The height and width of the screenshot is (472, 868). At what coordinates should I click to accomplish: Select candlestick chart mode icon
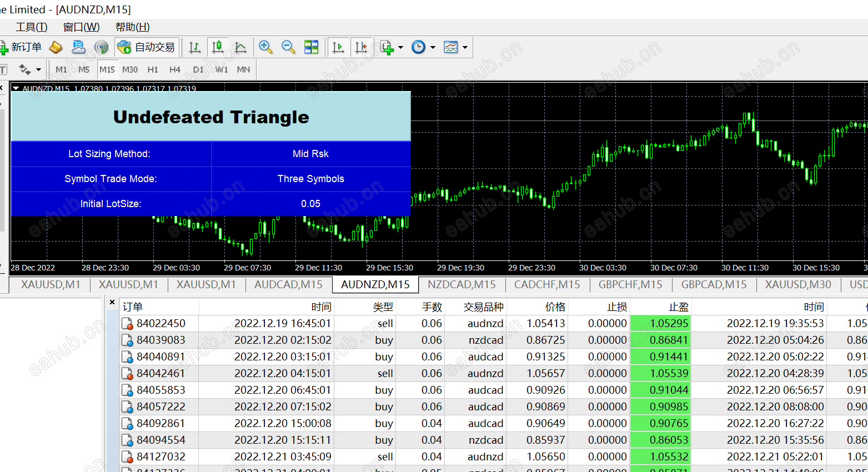[218, 47]
